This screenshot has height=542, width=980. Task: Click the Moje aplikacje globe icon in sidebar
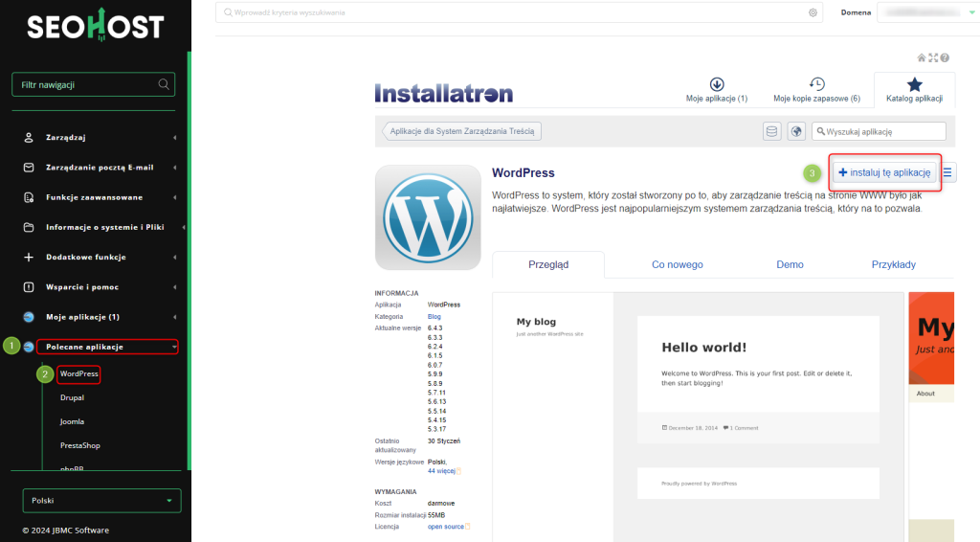(29, 317)
